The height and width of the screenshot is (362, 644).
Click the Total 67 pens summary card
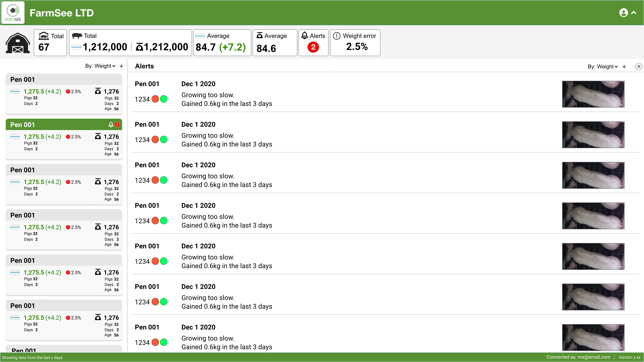50,42
